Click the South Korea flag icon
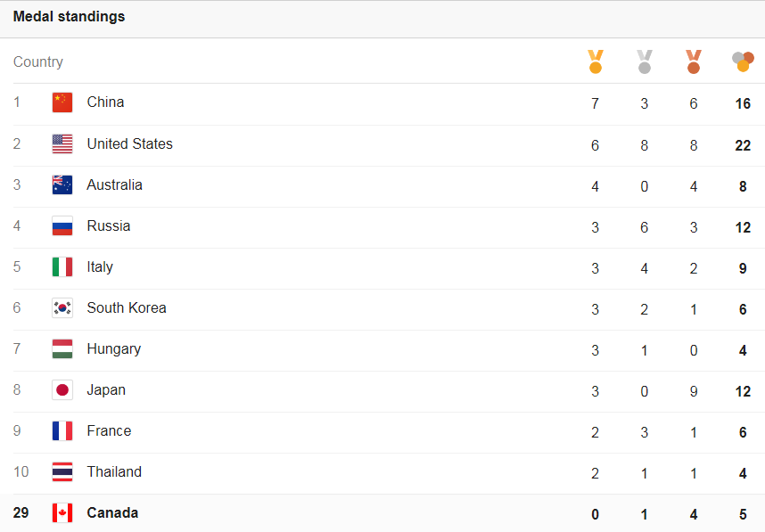This screenshot has height=532, width=765. coord(62,307)
